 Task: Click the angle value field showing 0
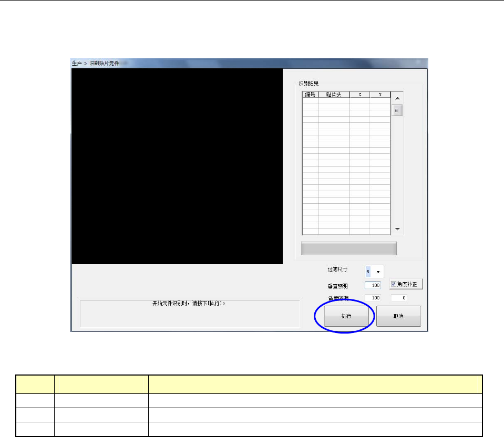pyautogui.click(x=399, y=298)
